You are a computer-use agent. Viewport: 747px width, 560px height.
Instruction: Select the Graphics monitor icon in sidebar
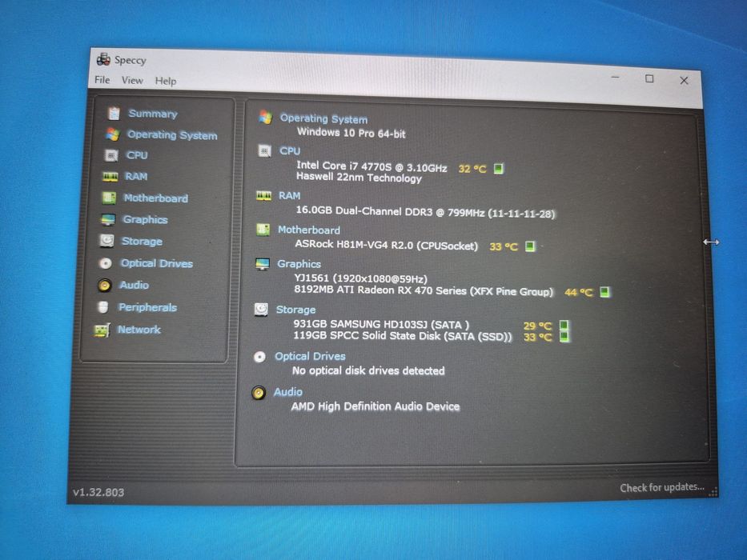point(108,219)
